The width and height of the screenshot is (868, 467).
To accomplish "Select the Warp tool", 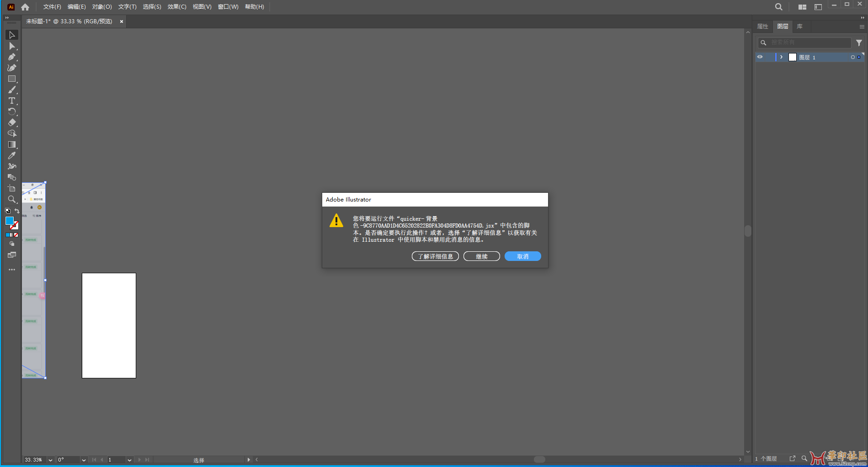I will (x=12, y=167).
